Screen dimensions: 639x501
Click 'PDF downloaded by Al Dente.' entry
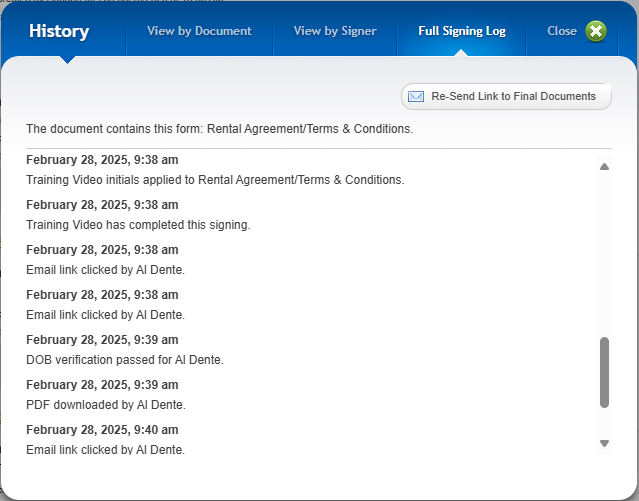coord(106,405)
